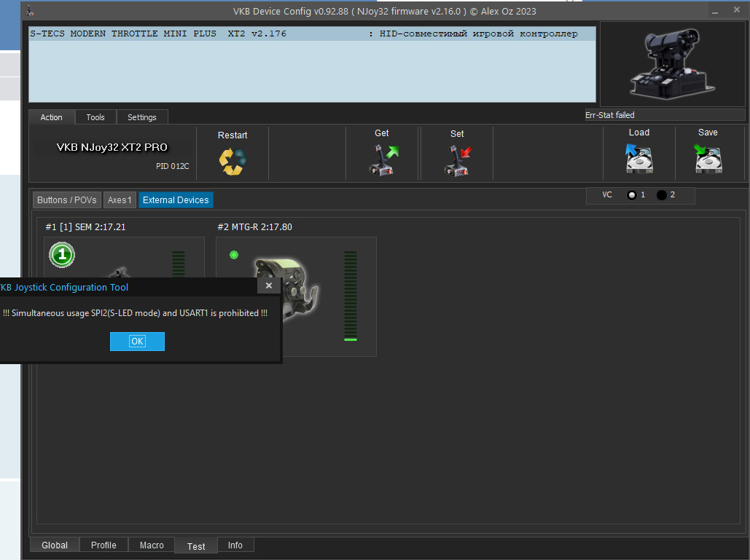Click the 'PID 012C' text
The width and height of the screenshot is (750, 560).
pos(173,166)
